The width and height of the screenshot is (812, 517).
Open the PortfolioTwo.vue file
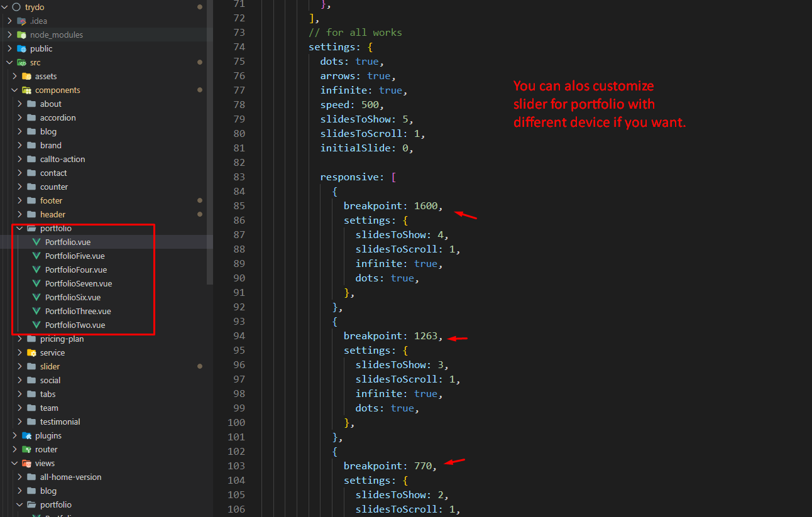click(75, 325)
